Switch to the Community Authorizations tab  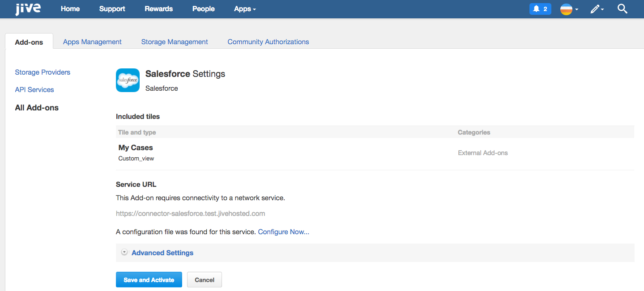tap(268, 42)
